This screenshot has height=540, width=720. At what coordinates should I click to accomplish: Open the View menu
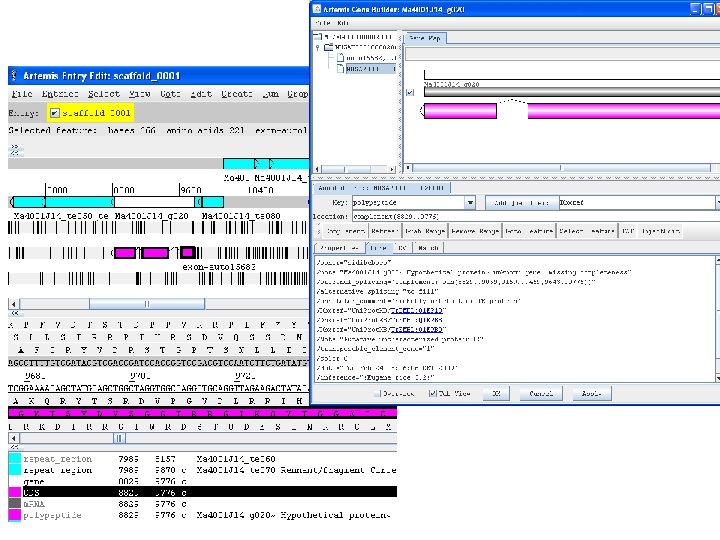140,94
